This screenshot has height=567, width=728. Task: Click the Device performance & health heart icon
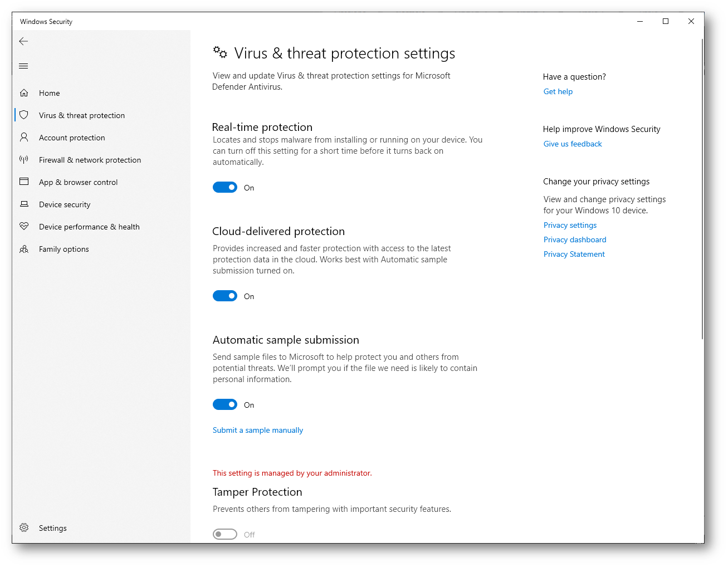click(24, 226)
